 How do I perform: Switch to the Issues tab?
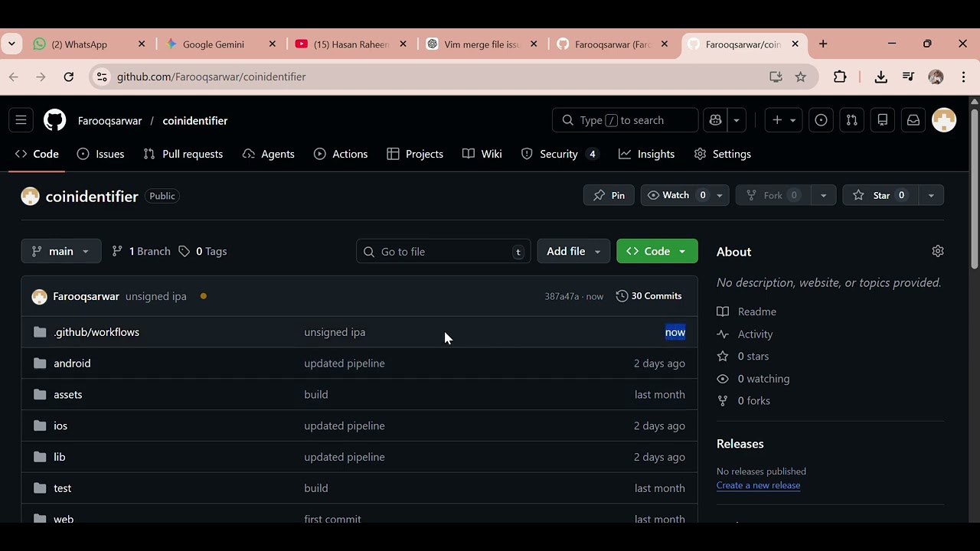100,154
